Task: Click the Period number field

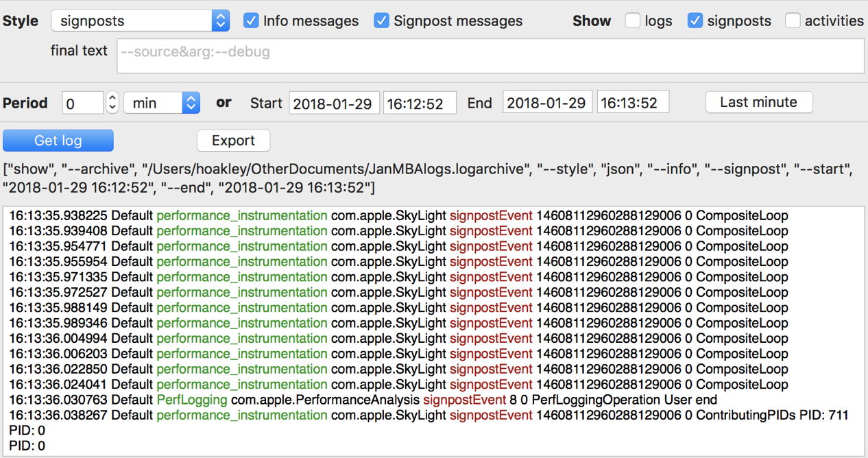Action: pyautogui.click(x=82, y=103)
